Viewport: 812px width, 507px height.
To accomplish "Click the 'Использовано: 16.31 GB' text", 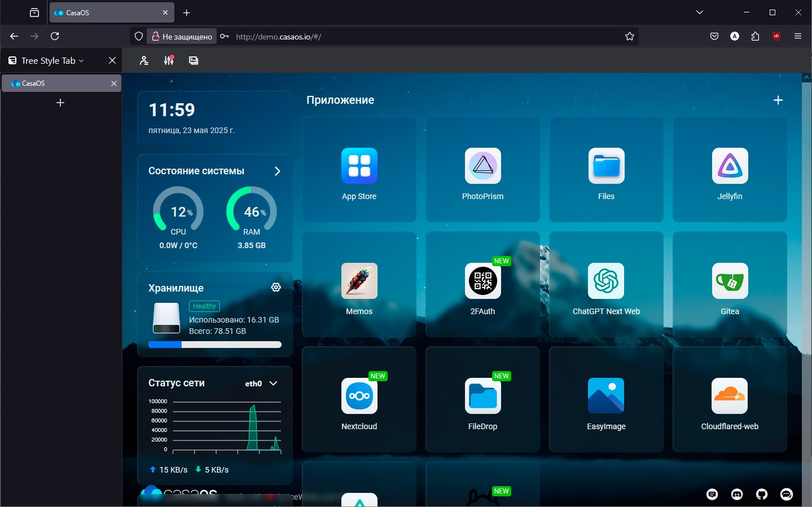I will (x=234, y=320).
